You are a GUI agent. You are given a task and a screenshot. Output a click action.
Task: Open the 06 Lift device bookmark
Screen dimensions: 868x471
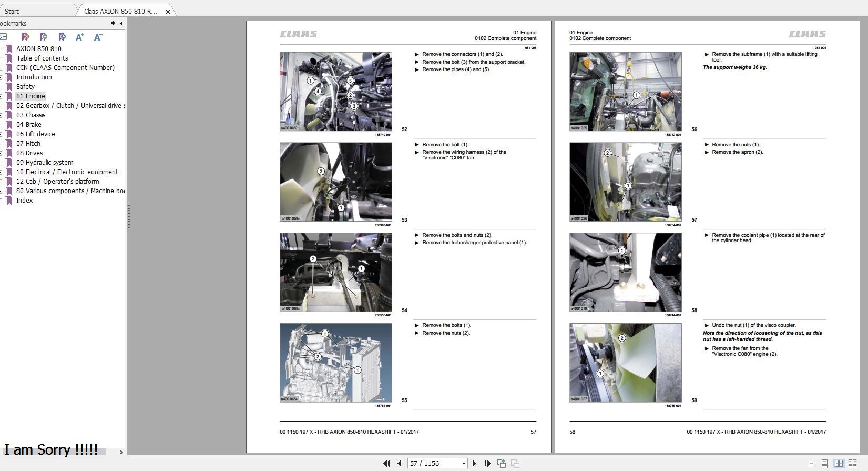tap(36, 134)
